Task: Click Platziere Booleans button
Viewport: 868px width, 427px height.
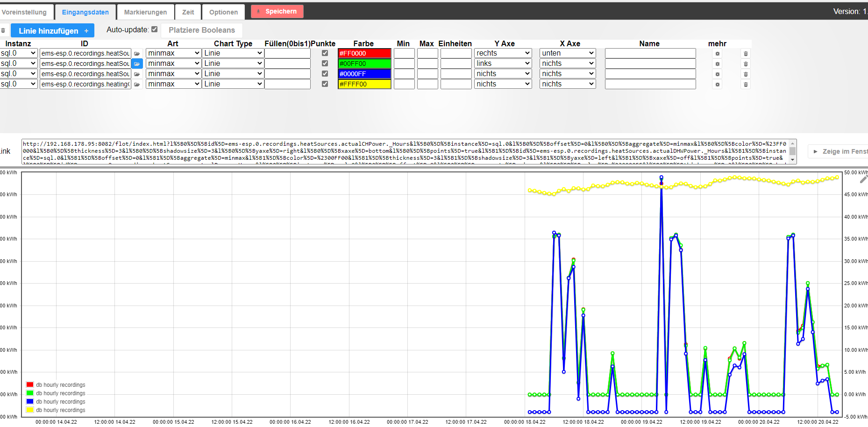Action: 202,30
